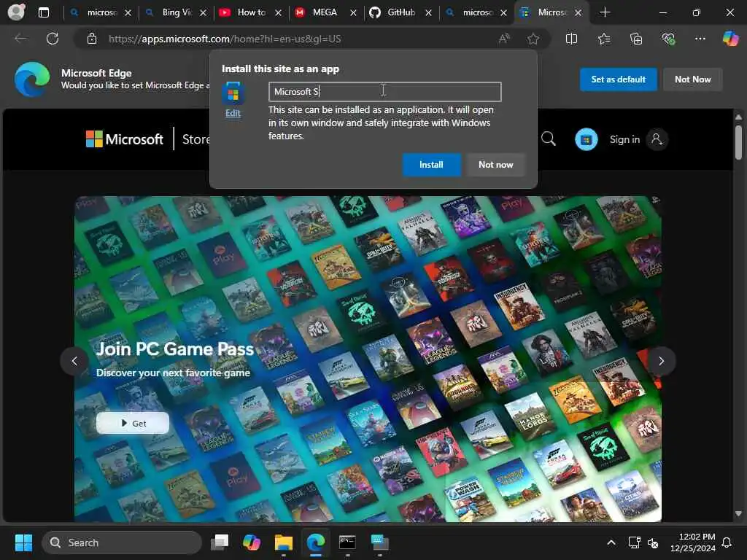
Task: Focus the app name text field
Action: pos(385,91)
